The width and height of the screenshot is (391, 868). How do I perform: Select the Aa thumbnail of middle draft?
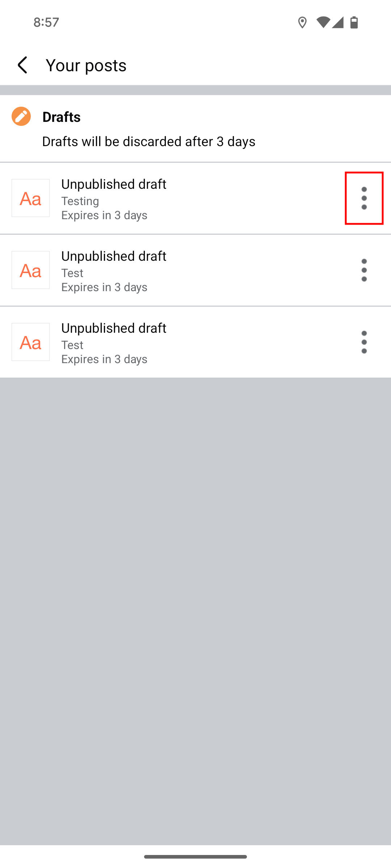31,270
